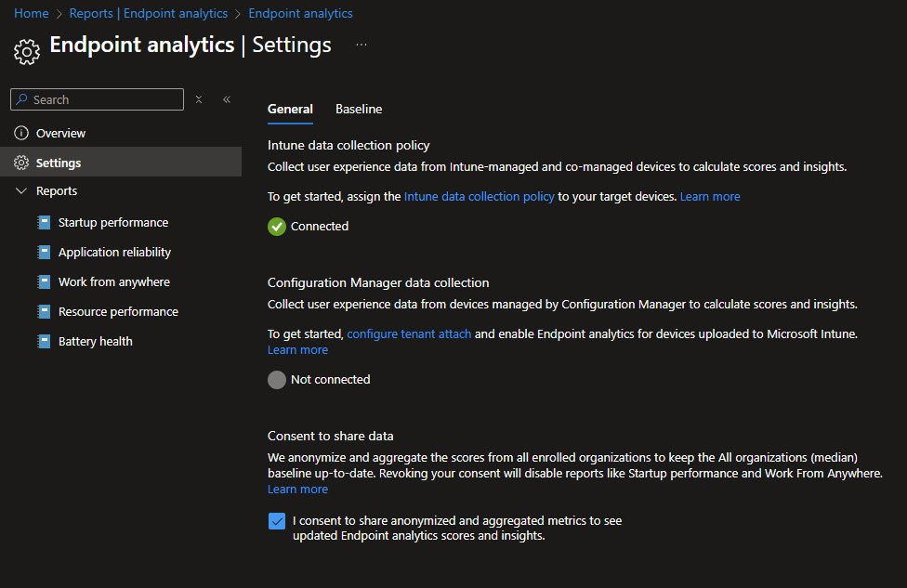Click the Overview info icon in sidebar
This screenshot has height=588, width=907.
[21, 134]
